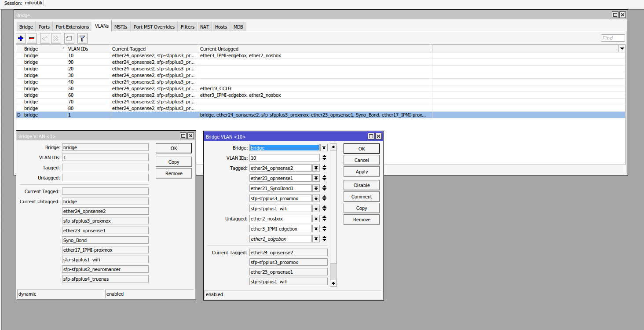Open the Port Extensions tab

pos(72,27)
